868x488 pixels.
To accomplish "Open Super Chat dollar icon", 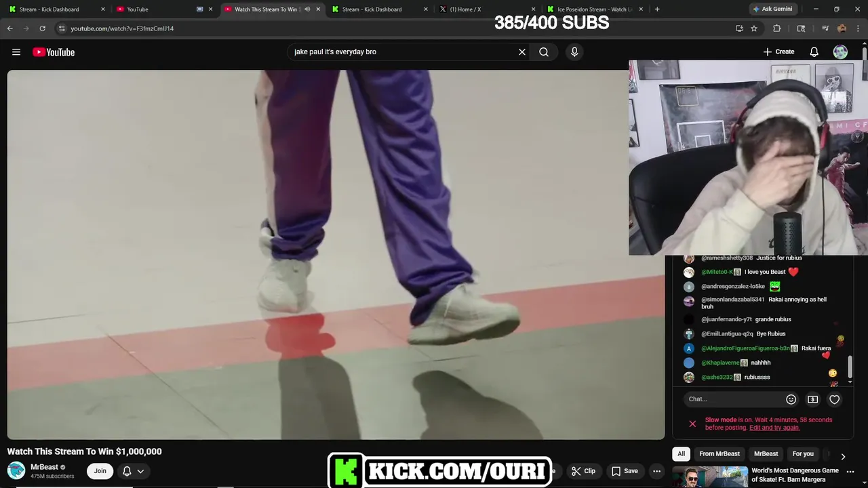I will pos(812,399).
